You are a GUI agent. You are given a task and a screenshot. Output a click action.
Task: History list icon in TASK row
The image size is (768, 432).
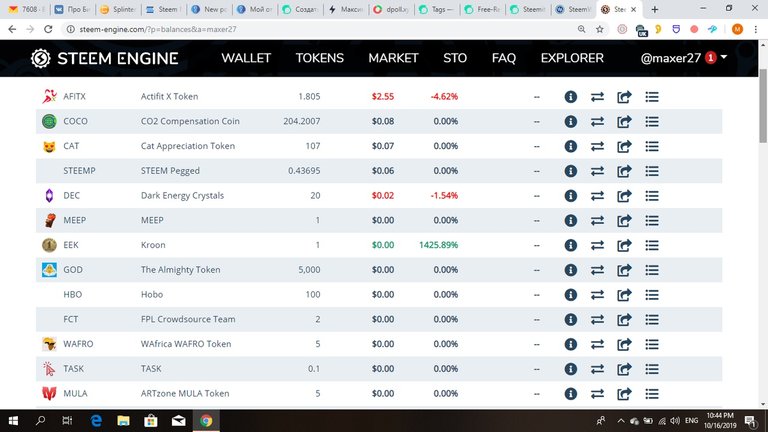pyautogui.click(x=652, y=369)
